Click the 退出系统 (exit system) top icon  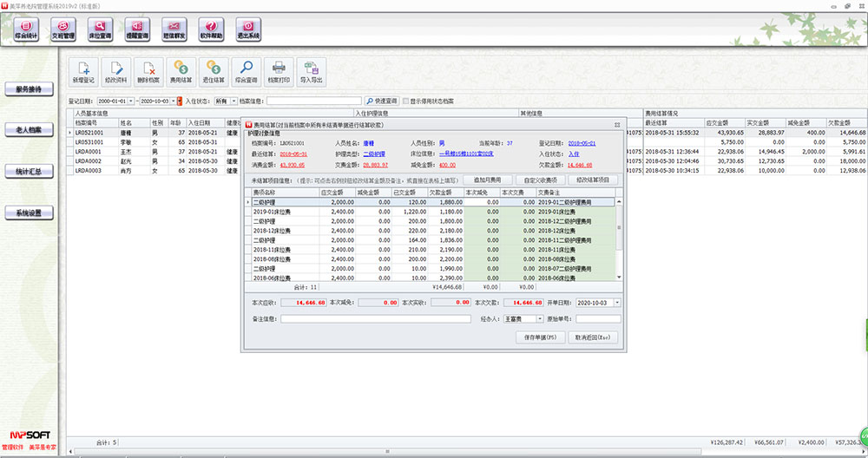tap(248, 30)
